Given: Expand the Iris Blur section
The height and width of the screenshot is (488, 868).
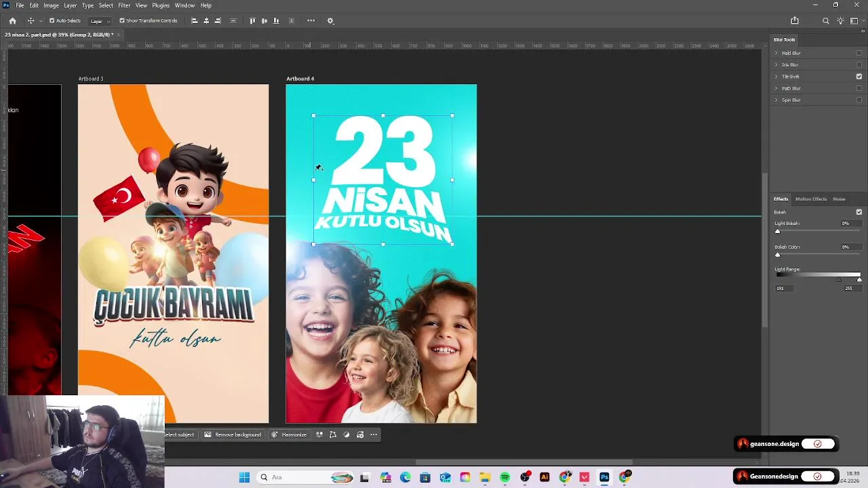Looking at the screenshot, I should point(776,65).
